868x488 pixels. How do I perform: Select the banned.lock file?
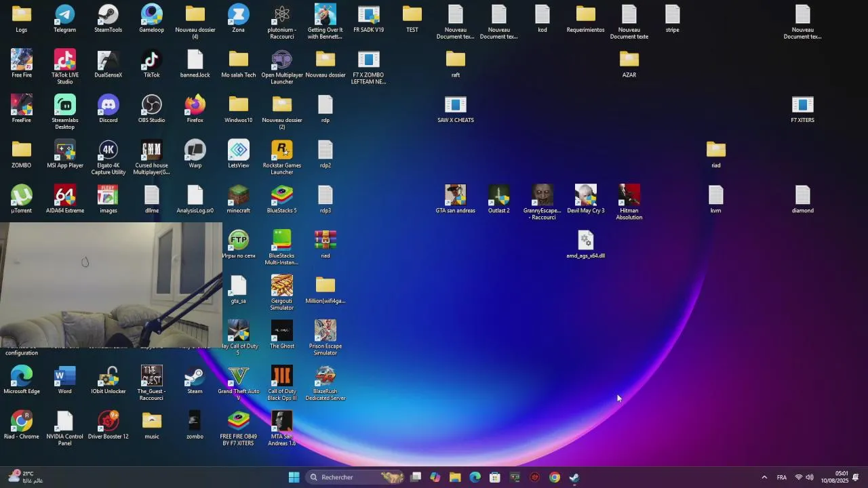(195, 64)
